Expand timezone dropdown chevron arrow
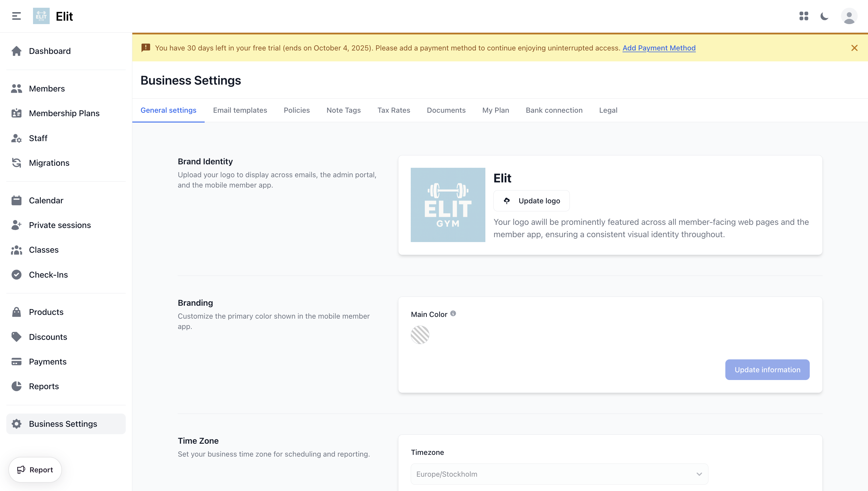Image resolution: width=868 pixels, height=491 pixels. point(699,474)
